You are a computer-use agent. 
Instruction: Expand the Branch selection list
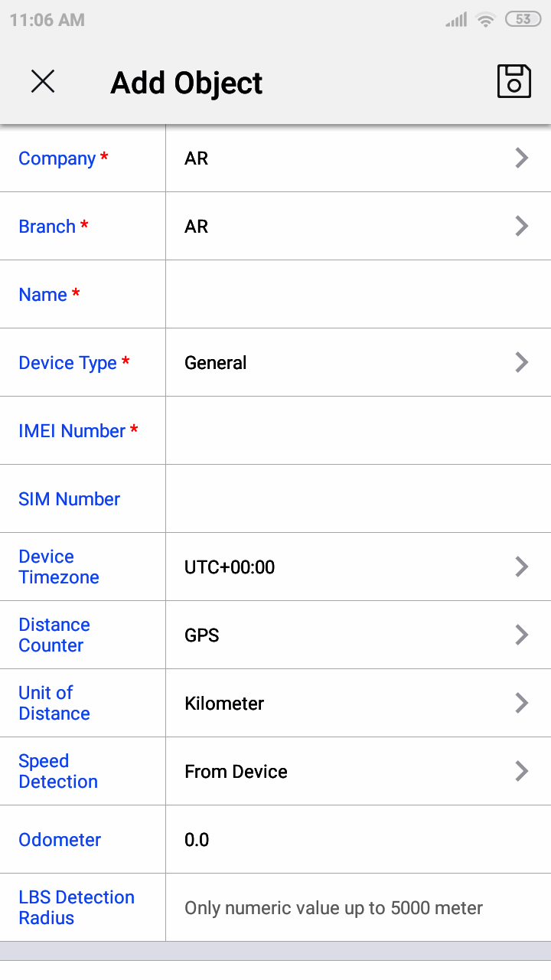521,227
